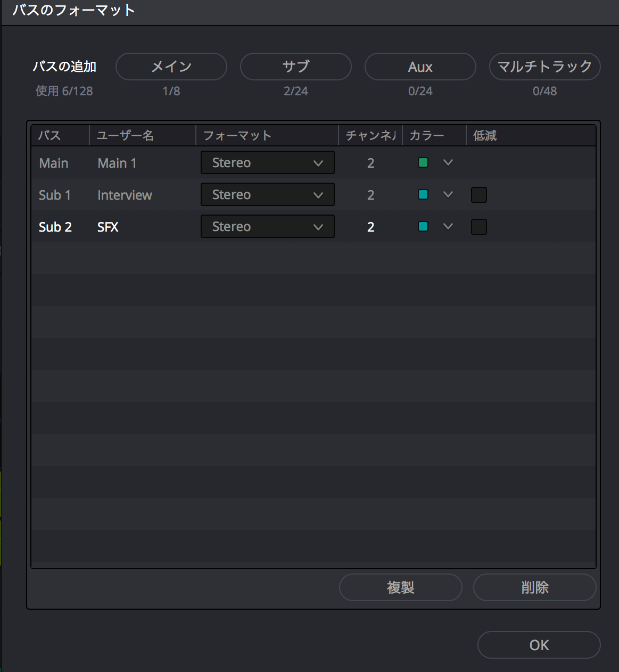The width and height of the screenshot is (619, 672).
Task: Click the teal color swatch for Sub 2
Action: coord(423,227)
